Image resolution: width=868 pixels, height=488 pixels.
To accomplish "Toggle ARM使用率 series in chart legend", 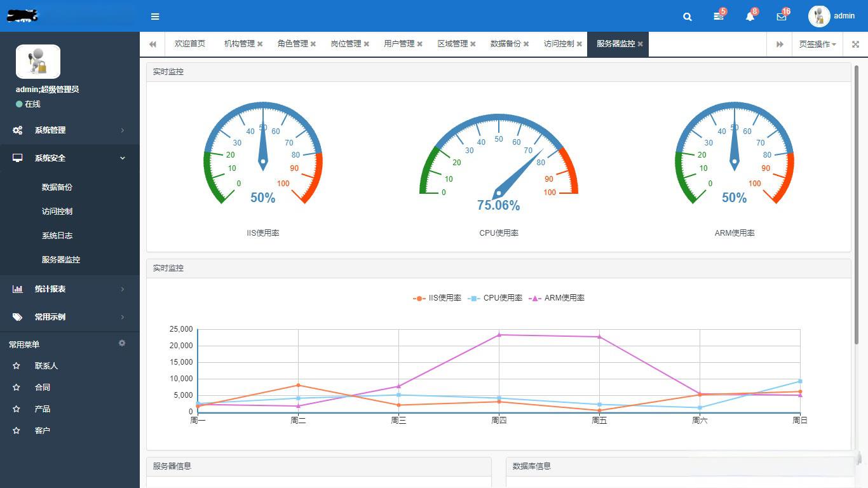I will [557, 298].
